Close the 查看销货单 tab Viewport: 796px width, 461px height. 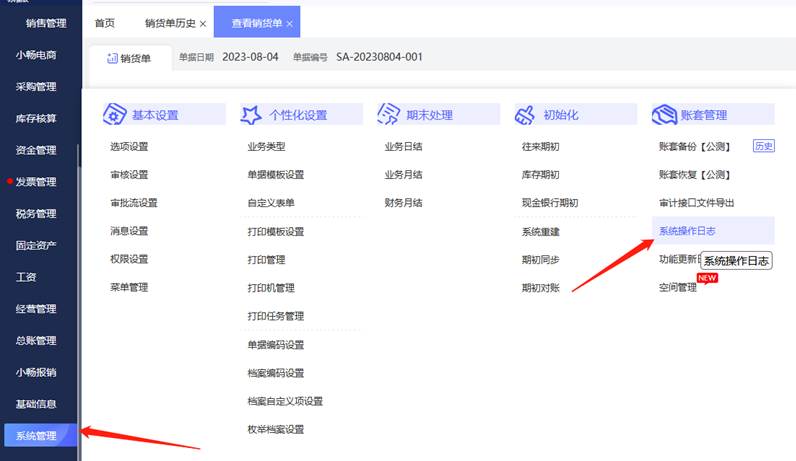(x=289, y=24)
